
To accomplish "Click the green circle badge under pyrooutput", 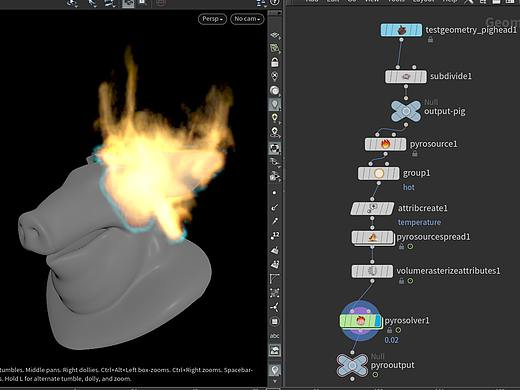I will point(375,375).
